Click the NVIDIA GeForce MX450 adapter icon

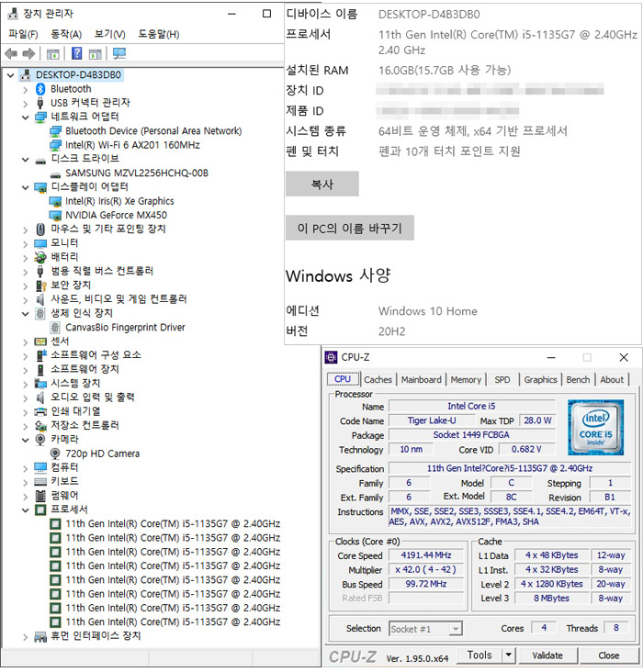55,215
